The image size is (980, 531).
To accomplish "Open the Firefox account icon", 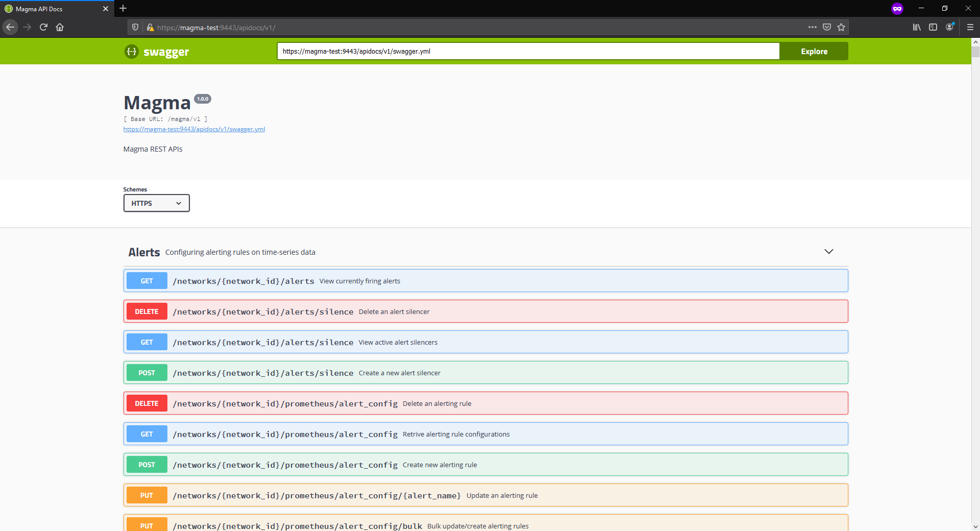I will (949, 27).
